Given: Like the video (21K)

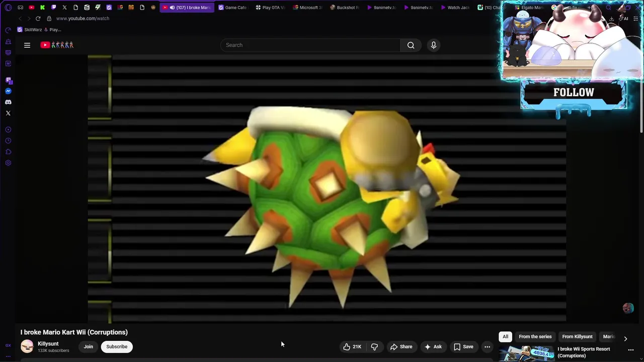Looking at the screenshot, I should tap(352, 346).
